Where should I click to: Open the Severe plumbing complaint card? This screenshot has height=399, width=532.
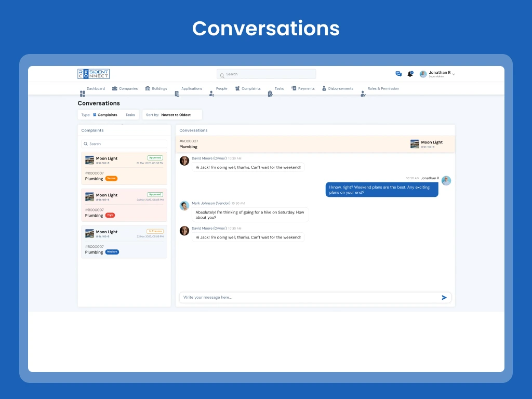point(124,168)
